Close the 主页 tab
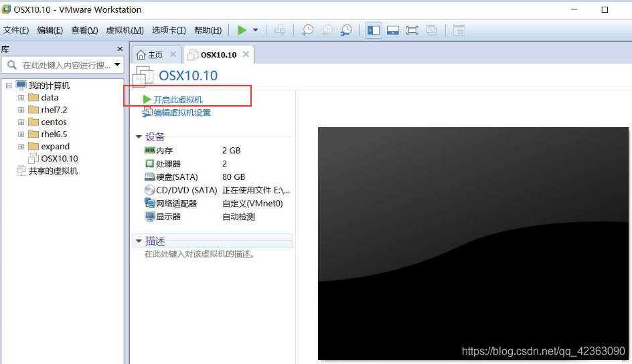 pos(173,54)
